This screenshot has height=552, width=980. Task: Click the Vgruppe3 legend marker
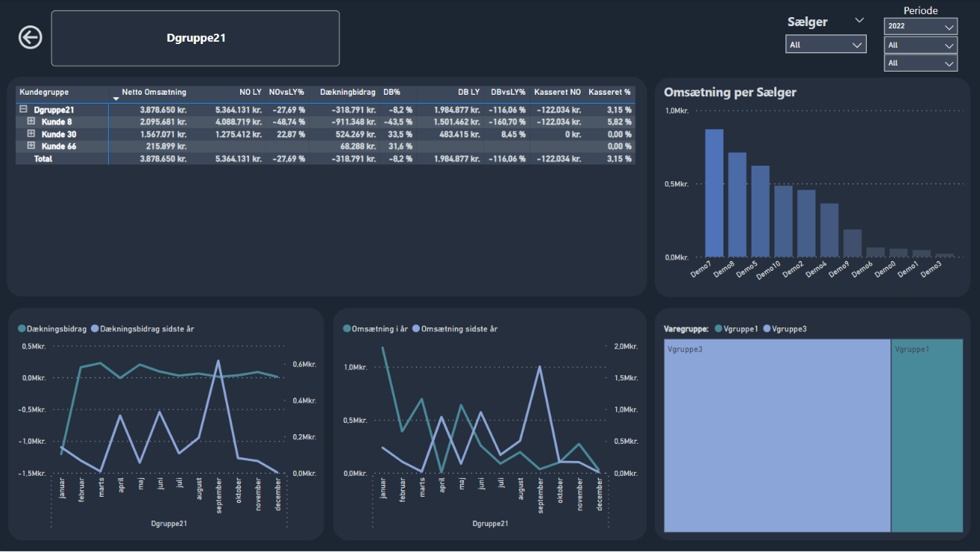click(x=767, y=329)
